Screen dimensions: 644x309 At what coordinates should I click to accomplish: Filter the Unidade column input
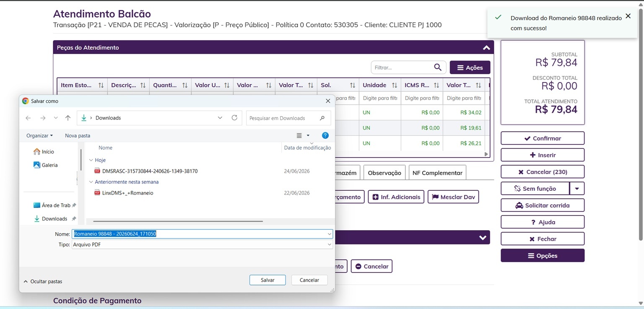pyautogui.click(x=380, y=98)
